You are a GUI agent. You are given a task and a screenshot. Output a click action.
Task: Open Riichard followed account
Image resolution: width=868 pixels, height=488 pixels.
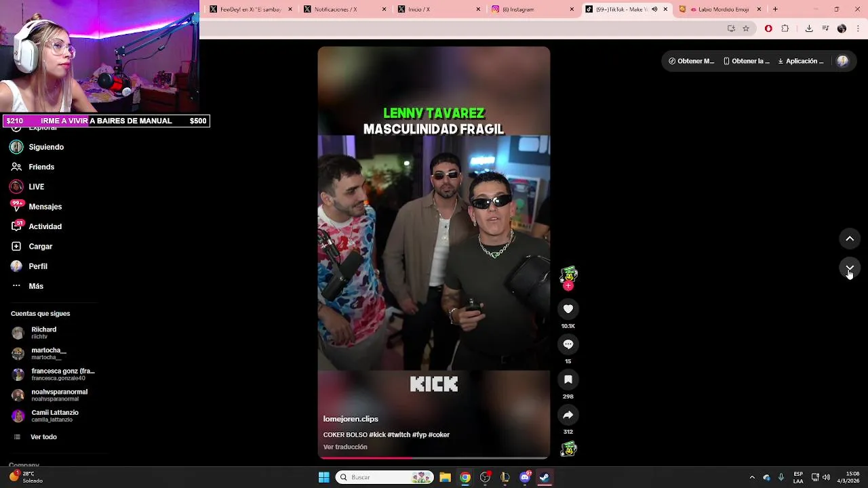coord(35,333)
